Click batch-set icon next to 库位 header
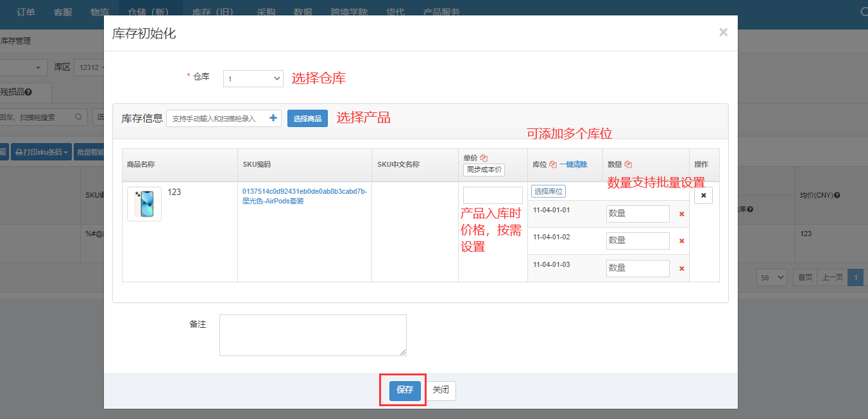This screenshot has width=868, height=419. click(x=552, y=164)
